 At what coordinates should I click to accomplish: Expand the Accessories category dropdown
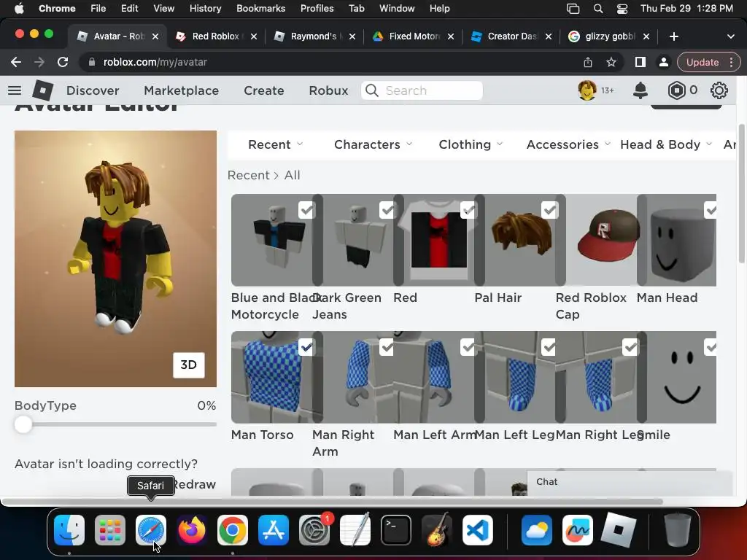click(x=568, y=144)
